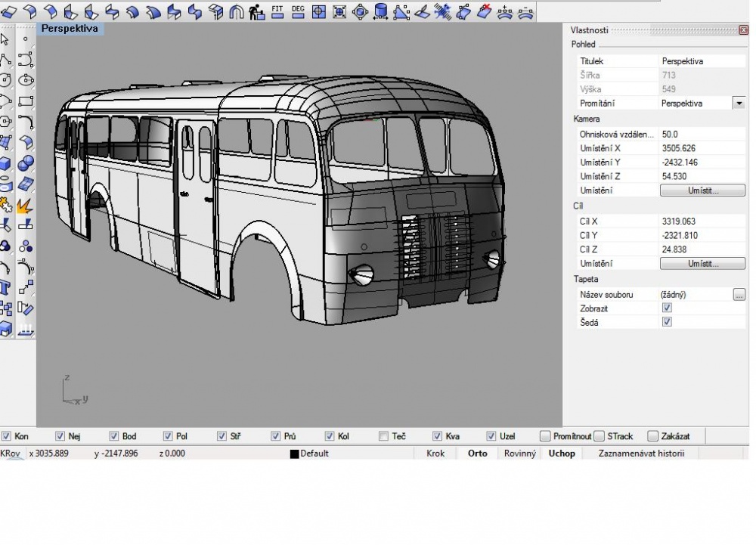
Task: Click the Explode tool icon
Action: pos(26,206)
